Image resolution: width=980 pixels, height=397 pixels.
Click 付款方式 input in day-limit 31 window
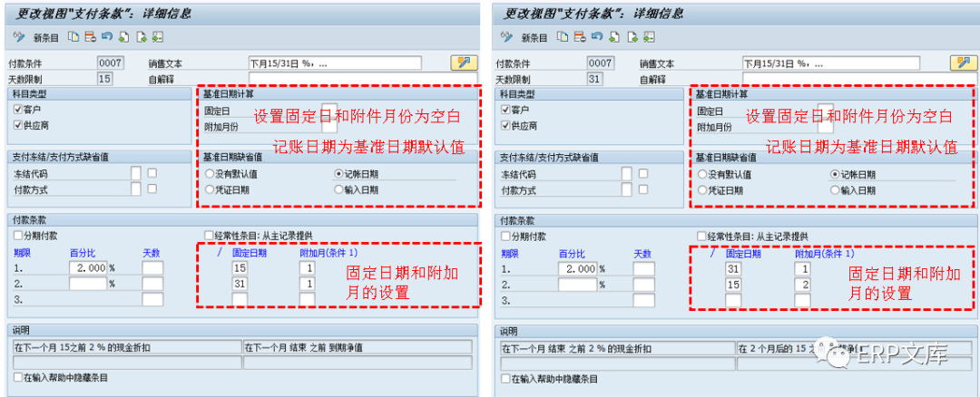(627, 189)
